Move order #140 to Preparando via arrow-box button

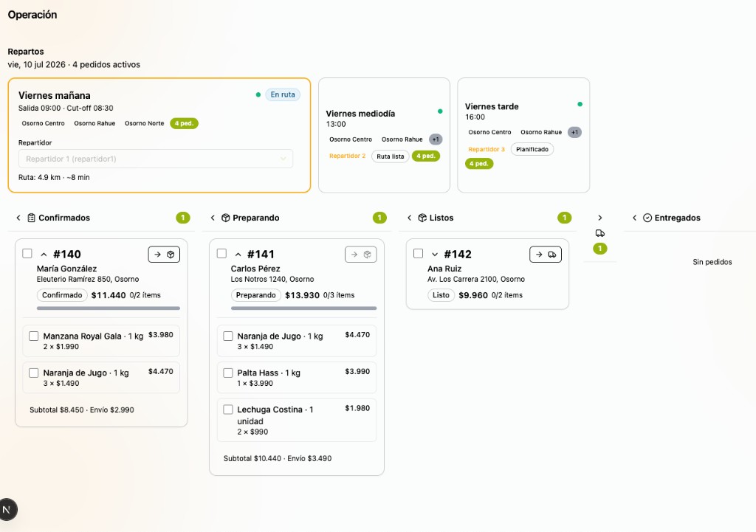point(164,255)
